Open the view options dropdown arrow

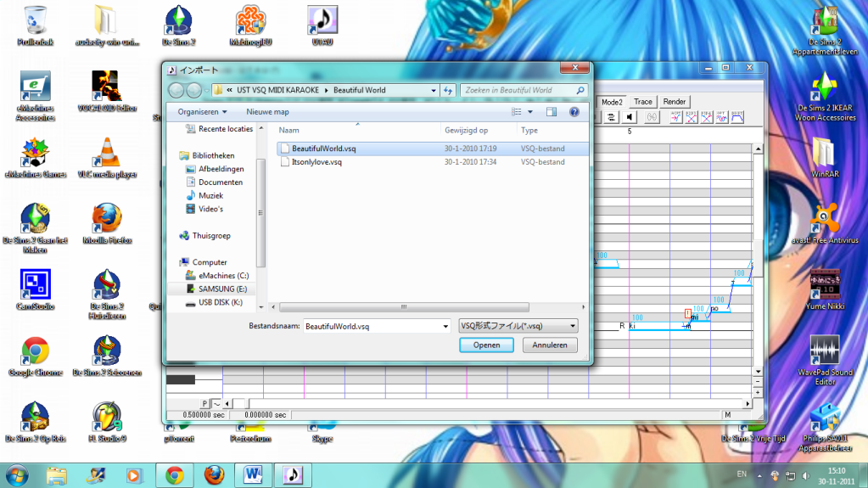pos(530,111)
